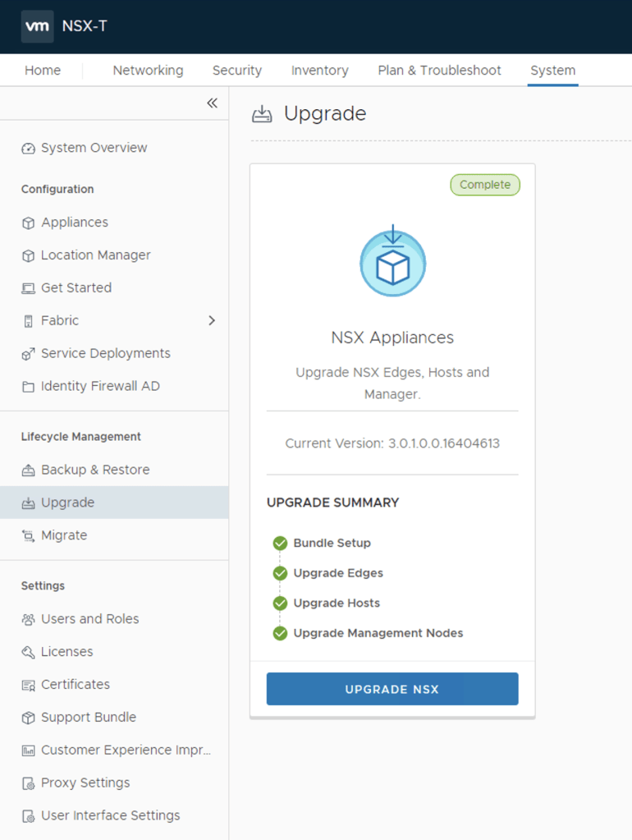Open the Networking tab
Image resolution: width=632 pixels, height=840 pixels.
(x=148, y=71)
